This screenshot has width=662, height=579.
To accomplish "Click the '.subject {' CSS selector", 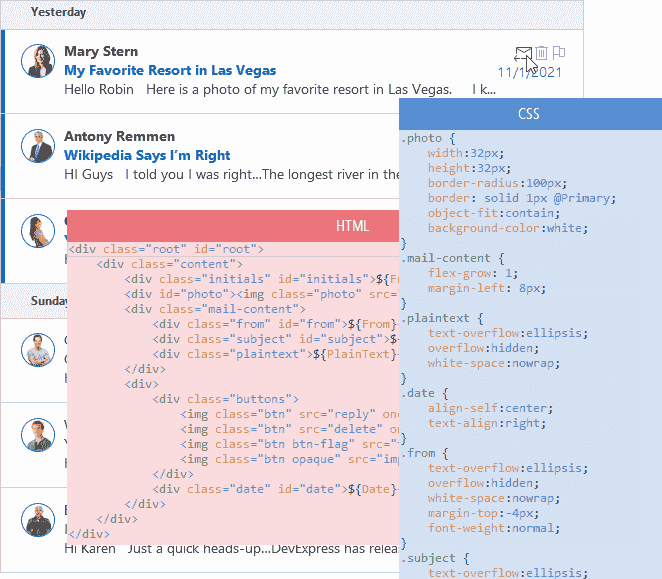I will click(x=435, y=558).
